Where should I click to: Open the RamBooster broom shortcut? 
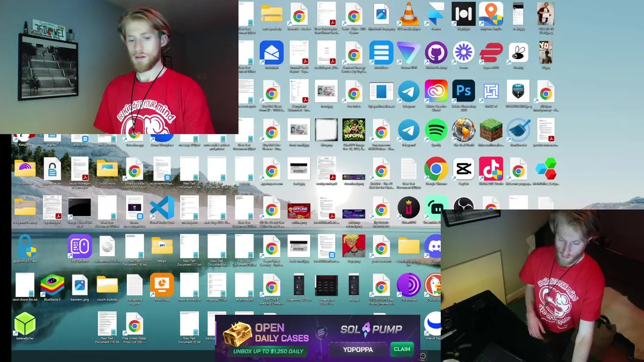coord(518,131)
